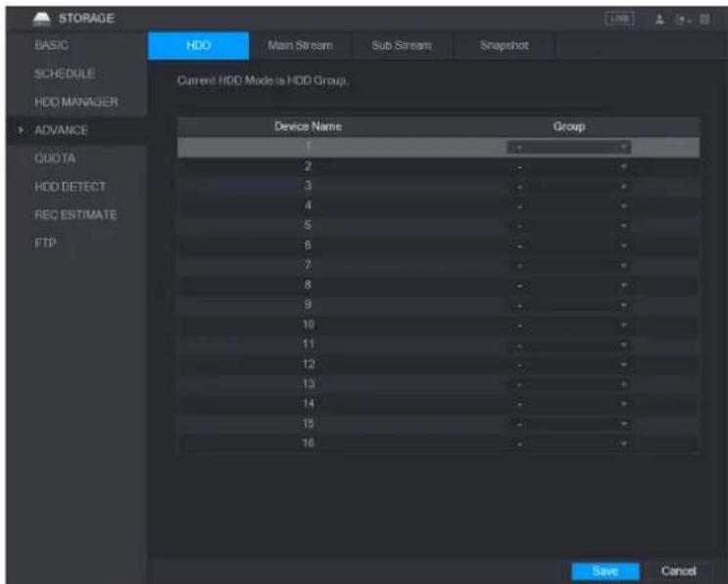The image size is (728, 584).
Task: Click the Storage drive icon in header
Action: pos(42,19)
